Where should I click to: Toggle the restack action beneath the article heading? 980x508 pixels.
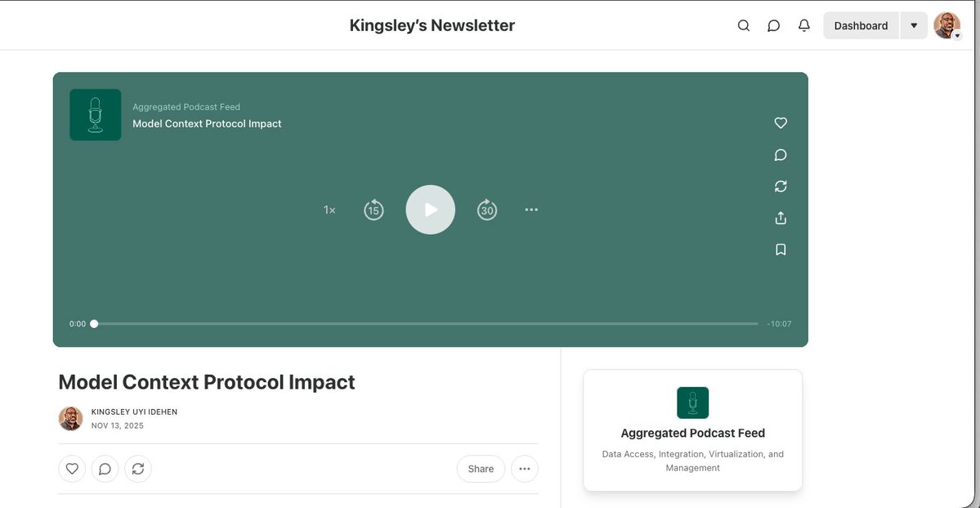(x=137, y=468)
